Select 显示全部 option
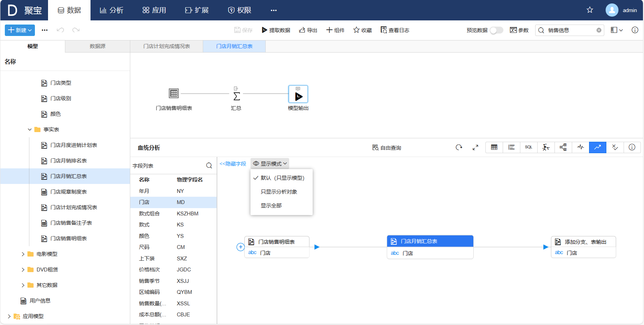Image resolution: width=644 pixels, height=325 pixels. pos(282,205)
